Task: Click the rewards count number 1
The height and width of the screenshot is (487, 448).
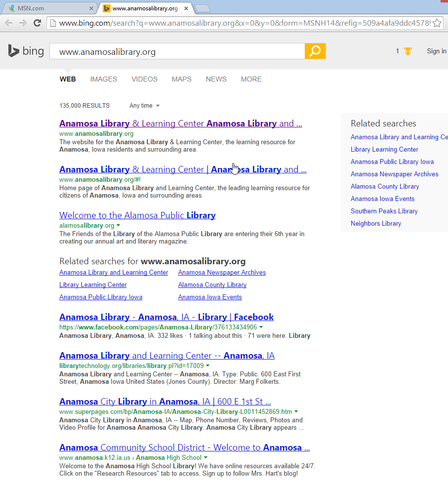Action: coord(397,51)
